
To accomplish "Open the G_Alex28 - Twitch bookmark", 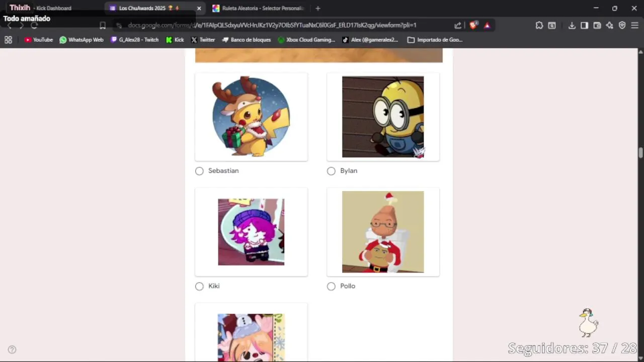I will [134, 40].
